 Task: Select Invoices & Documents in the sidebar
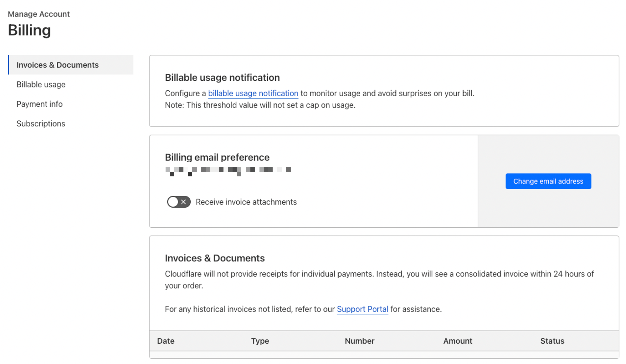pos(58,65)
